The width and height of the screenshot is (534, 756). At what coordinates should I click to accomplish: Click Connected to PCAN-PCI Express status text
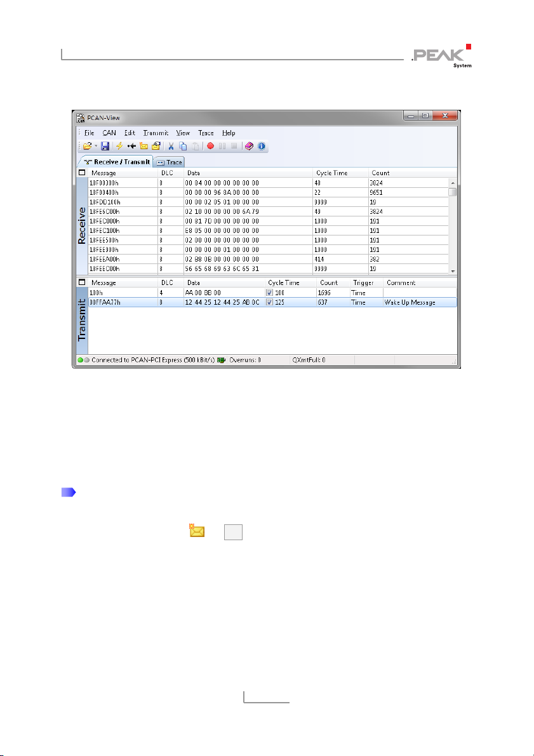point(153,360)
